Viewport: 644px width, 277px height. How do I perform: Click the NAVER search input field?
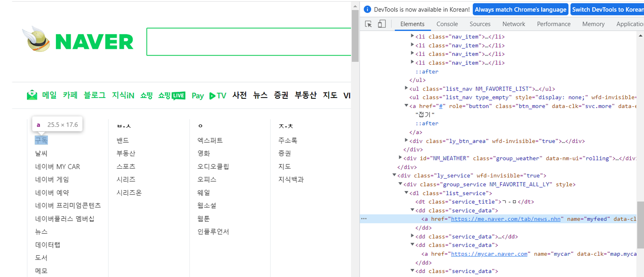(249, 42)
